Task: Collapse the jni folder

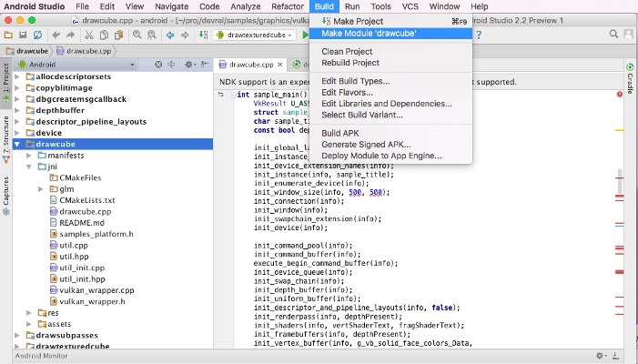Action: pyautogui.click(x=29, y=167)
